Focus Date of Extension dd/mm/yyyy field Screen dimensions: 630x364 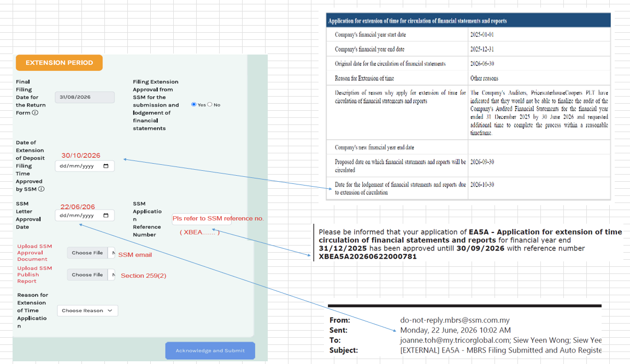point(85,166)
